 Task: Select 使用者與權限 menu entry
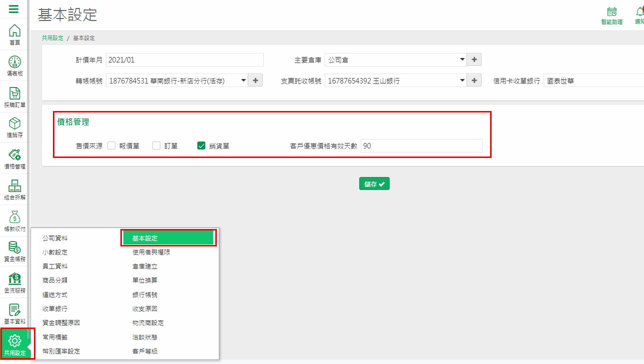click(151, 252)
